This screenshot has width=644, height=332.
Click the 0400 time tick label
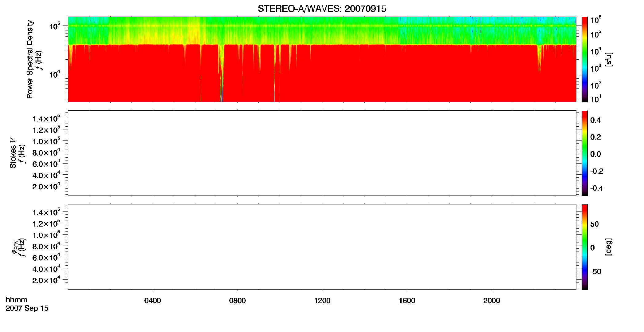coord(153,301)
